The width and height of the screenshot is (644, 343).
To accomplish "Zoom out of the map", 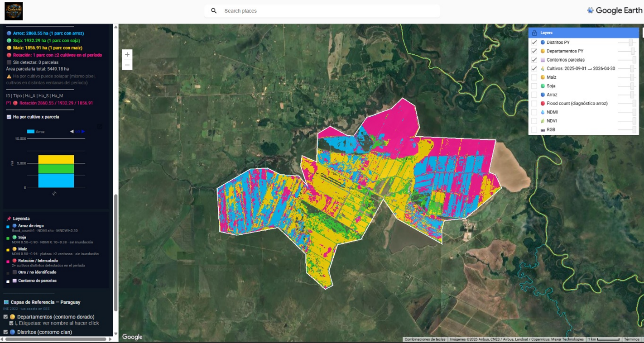I will click(x=127, y=65).
